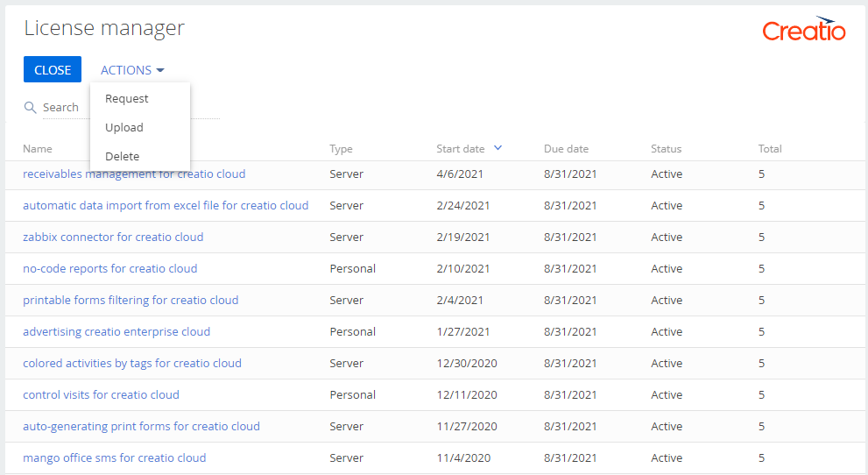Select the 2/4/2021 start date cell
This screenshot has height=475, width=868.
click(460, 300)
